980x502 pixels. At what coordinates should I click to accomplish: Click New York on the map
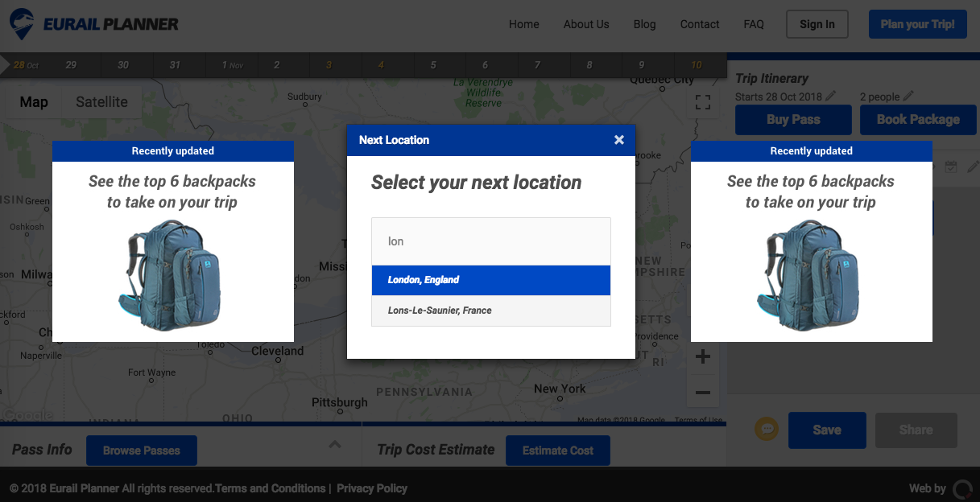560,389
